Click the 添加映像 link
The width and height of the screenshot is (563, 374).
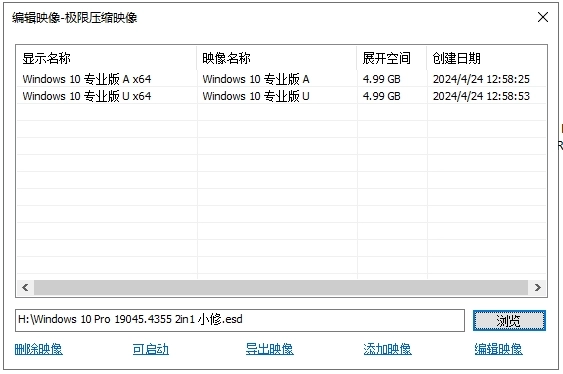point(387,349)
